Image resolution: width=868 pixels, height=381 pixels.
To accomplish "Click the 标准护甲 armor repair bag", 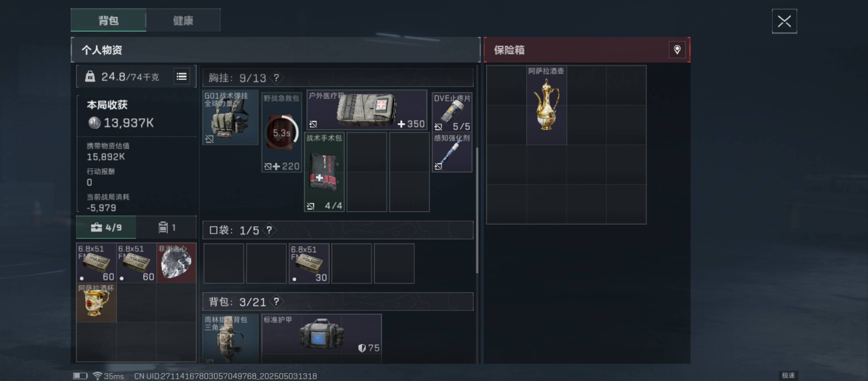I will [x=321, y=338].
